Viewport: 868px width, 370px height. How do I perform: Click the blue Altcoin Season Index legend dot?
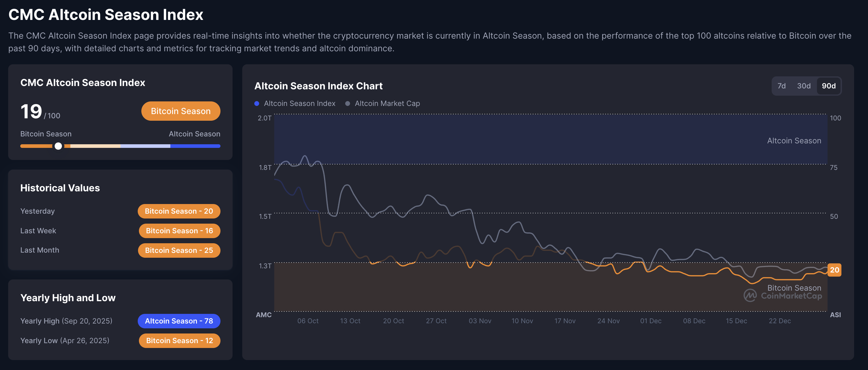pyautogui.click(x=257, y=103)
